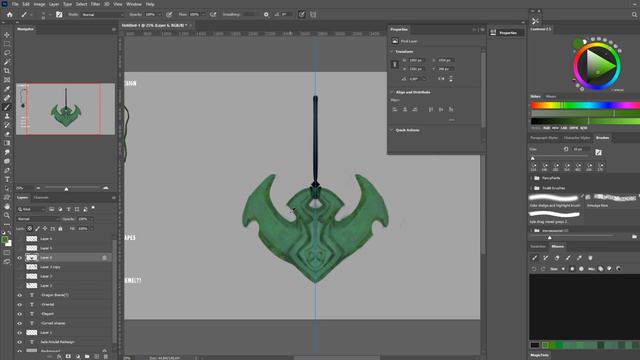
Task: Lock transparent pixels icon in Layers
Action: (x=29, y=229)
